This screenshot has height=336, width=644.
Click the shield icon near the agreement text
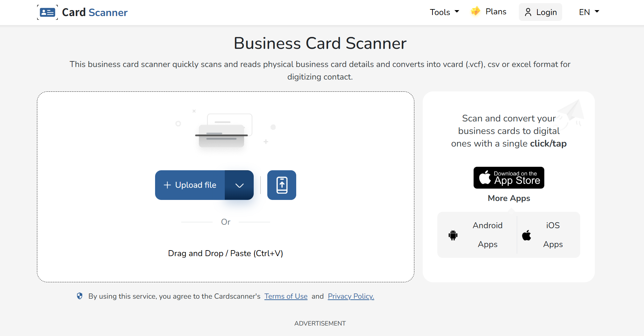(x=79, y=296)
